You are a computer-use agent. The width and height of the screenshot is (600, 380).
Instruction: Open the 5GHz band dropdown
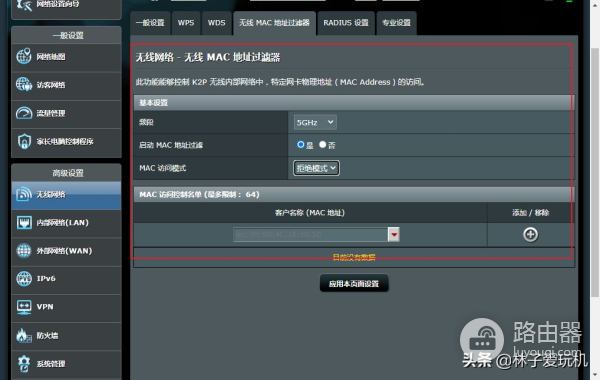(x=315, y=122)
